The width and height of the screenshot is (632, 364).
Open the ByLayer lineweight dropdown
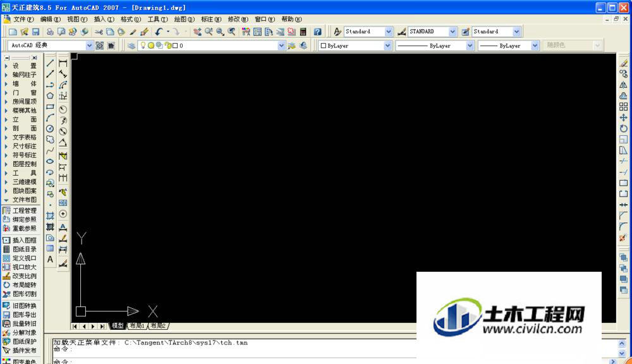[x=535, y=45]
